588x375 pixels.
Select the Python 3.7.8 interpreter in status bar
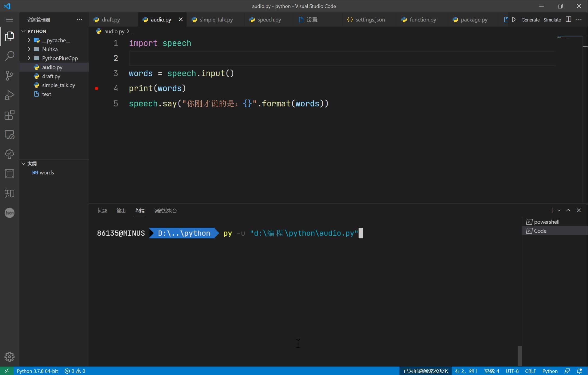pyautogui.click(x=37, y=371)
